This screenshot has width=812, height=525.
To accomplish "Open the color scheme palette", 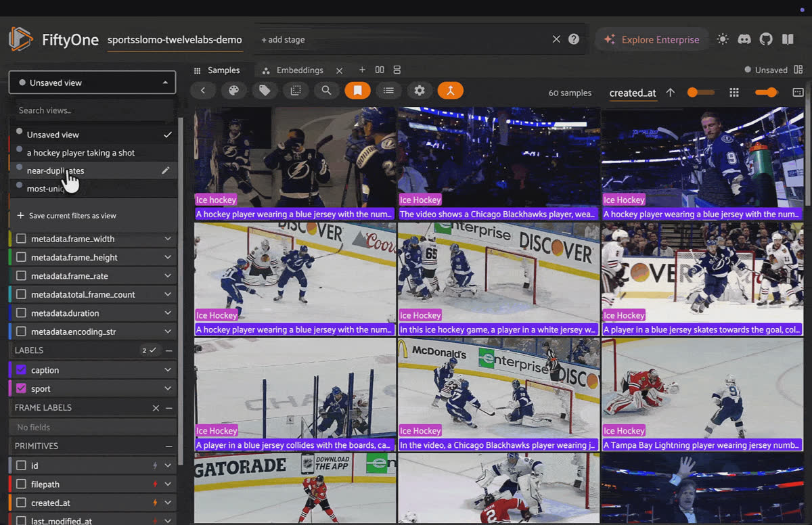I will [x=233, y=90].
